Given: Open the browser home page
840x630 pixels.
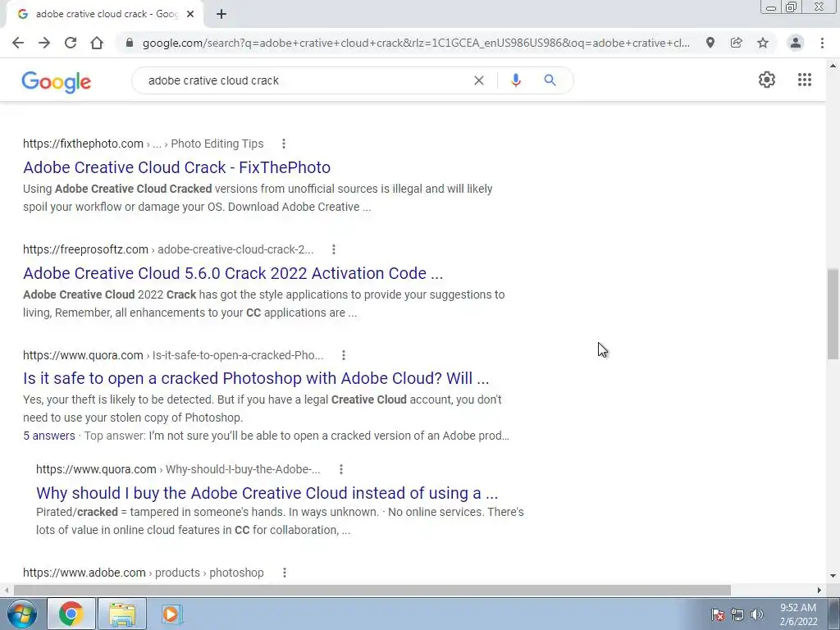Looking at the screenshot, I should (x=97, y=43).
